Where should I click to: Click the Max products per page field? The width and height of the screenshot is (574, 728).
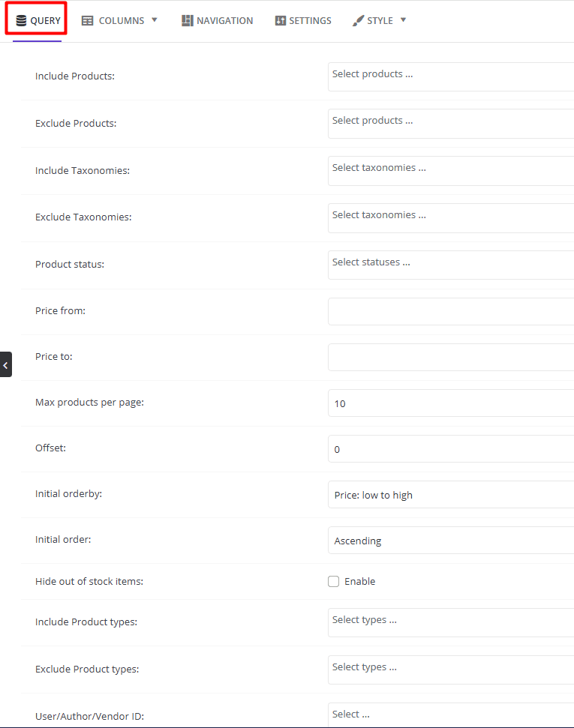pos(450,403)
